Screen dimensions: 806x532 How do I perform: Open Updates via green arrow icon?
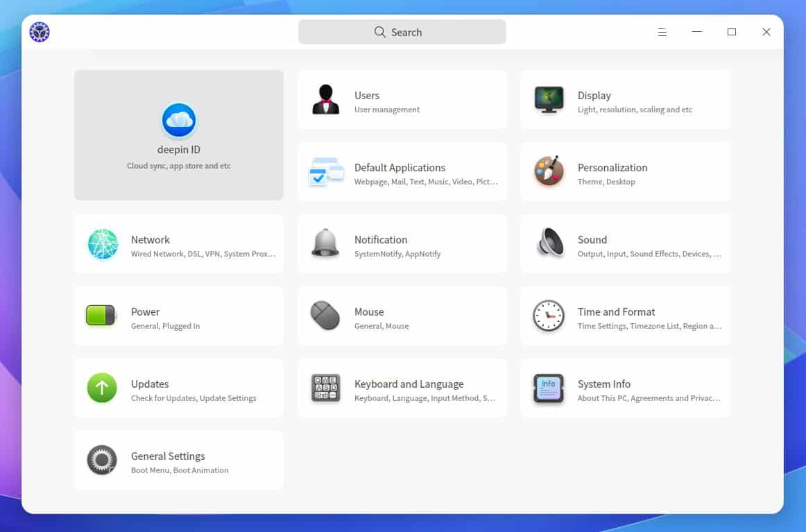103,388
